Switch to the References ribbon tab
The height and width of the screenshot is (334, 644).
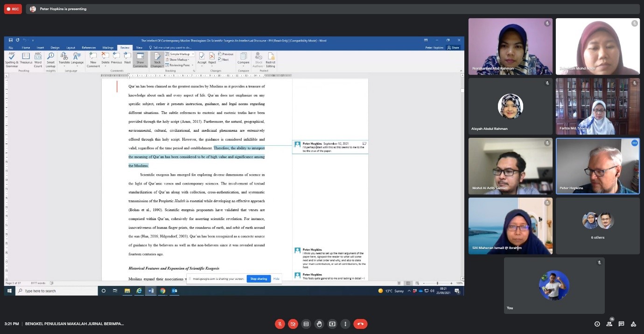tap(89, 48)
